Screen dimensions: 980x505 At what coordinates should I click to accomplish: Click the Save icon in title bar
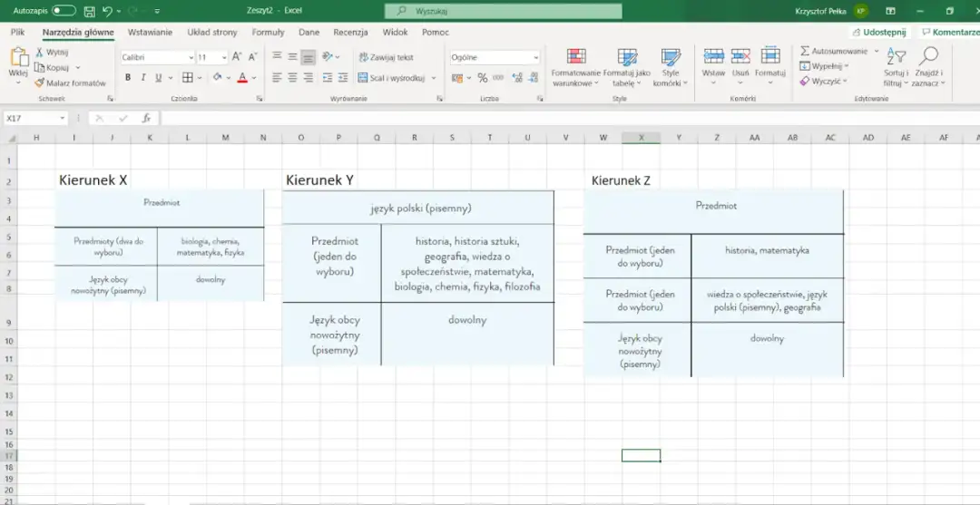tap(89, 11)
